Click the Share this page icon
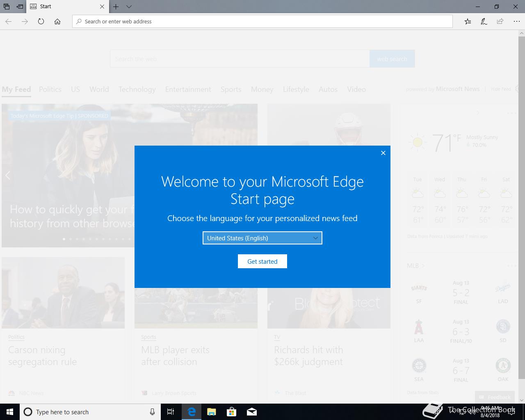Screen dimensions: 525x420 (x=500, y=21)
